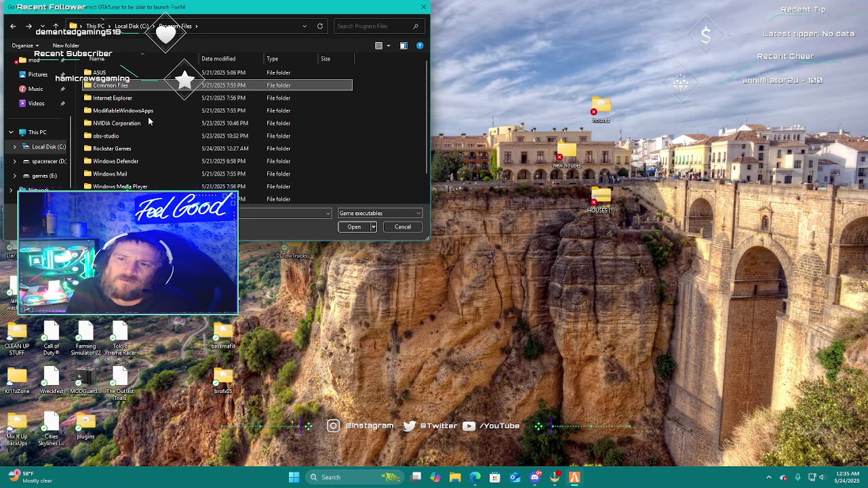This screenshot has width=868, height=488.
Task: Select Tokyo Xtreme Racer desktop shortcut
Action: pos(120,339)
